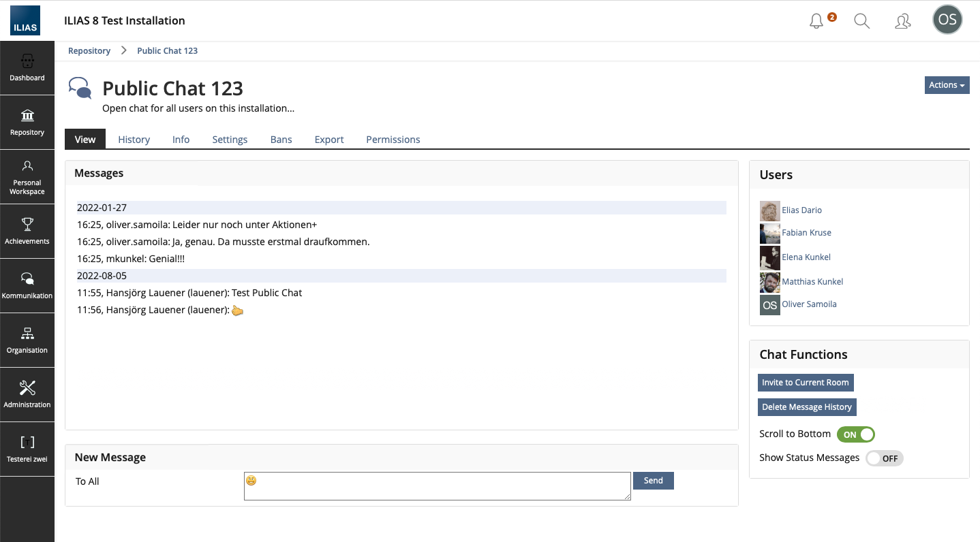980x542 pixels.
Task: Go to Dashboard in sidebar
Action: pos(27,68)
